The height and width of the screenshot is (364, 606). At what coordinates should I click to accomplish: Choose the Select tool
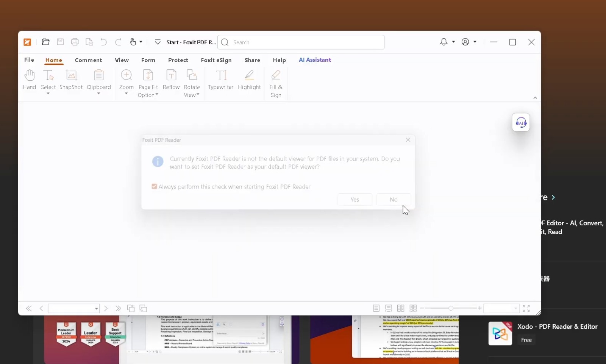(48, 80)
